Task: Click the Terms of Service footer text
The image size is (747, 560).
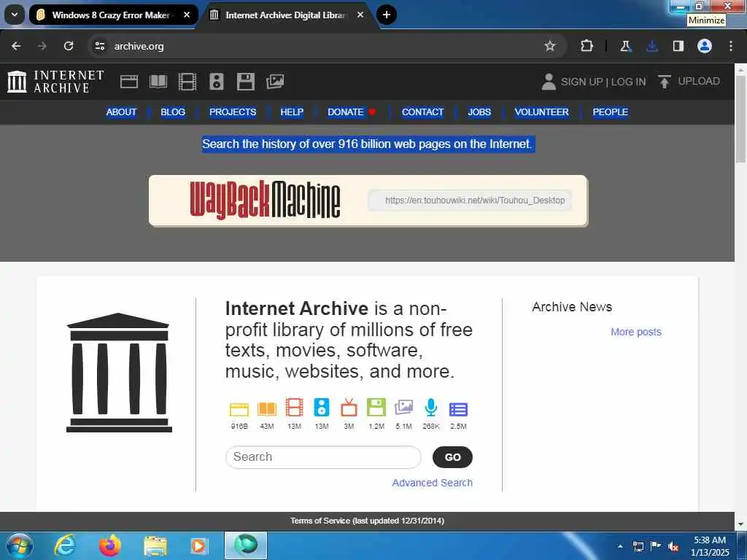Action: [368, 521]
